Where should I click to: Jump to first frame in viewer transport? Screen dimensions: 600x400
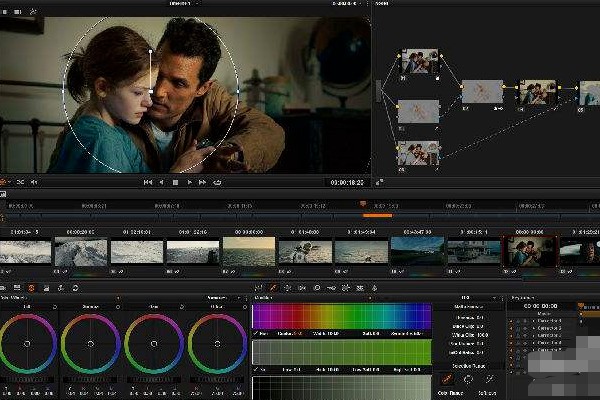pyautogui.click(x=148, y=182)
